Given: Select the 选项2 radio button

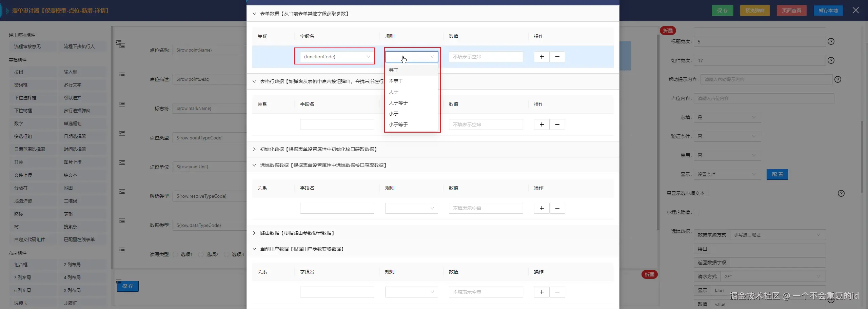Looking at the screenshot, I should 201,254.
